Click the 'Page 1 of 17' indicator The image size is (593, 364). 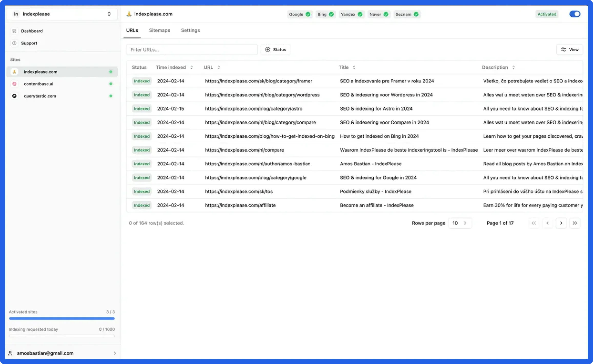pos(500,223)
